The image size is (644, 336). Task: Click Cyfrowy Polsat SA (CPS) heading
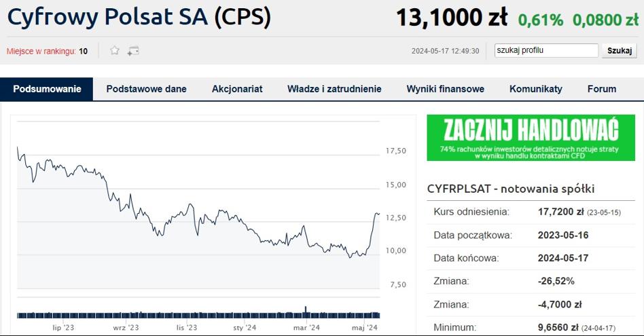(139, 17)
